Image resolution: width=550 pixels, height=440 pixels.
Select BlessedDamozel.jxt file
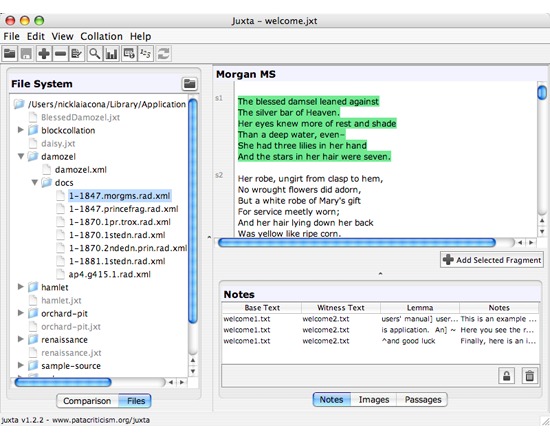80,118
